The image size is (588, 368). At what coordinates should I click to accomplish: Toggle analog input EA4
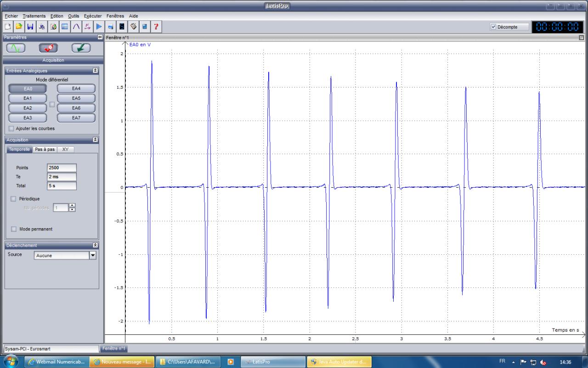click(x=76, y=89)
